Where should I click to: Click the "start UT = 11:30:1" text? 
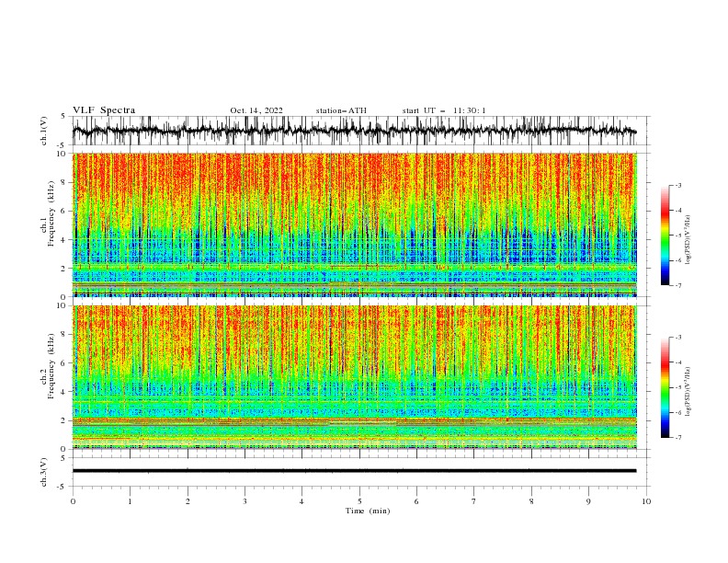(x=444, y=110)
